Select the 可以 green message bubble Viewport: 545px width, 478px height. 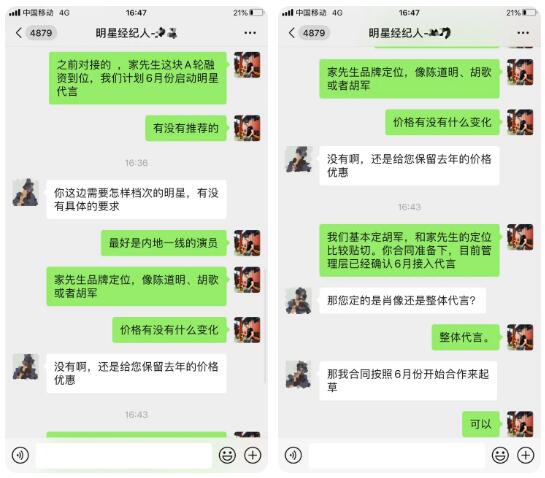pos(481,424)
